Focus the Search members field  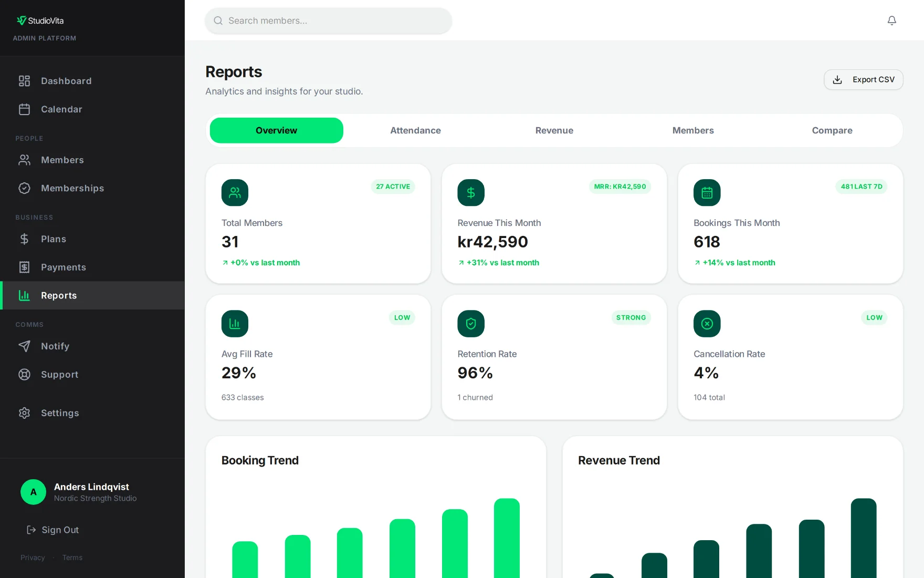pyautogui.click(x=329, y=20)
